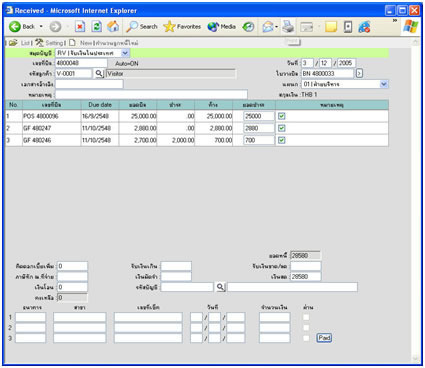Click the No. column header
The width and height of the screenshot is (425, 368).
tap(14, 105)
